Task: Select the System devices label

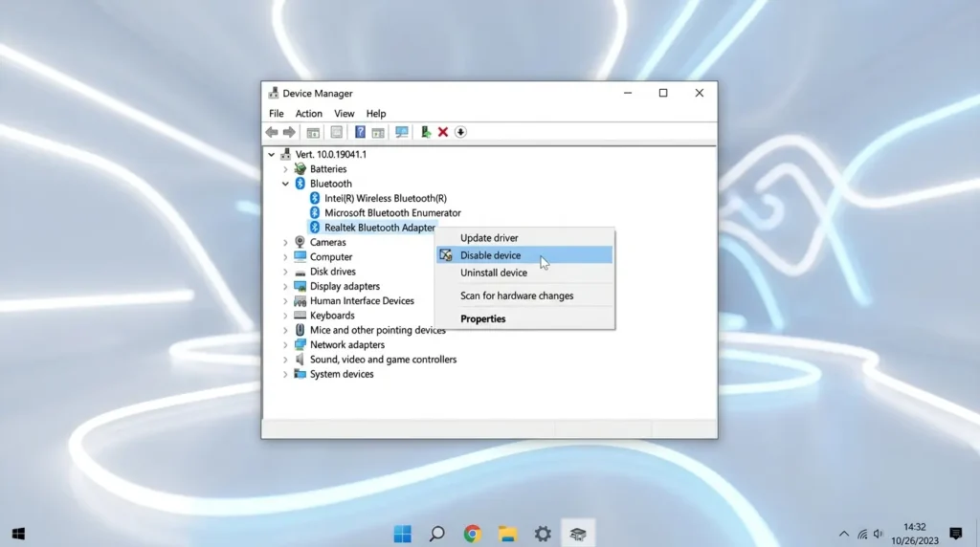Action: [342, 374]
